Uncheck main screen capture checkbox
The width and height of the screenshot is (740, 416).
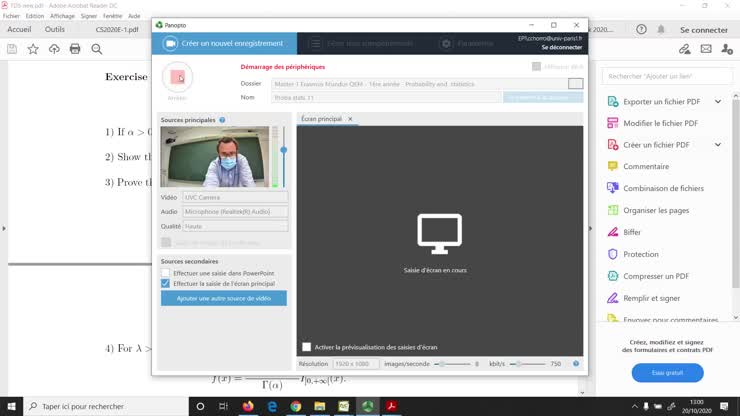(166, 284)
